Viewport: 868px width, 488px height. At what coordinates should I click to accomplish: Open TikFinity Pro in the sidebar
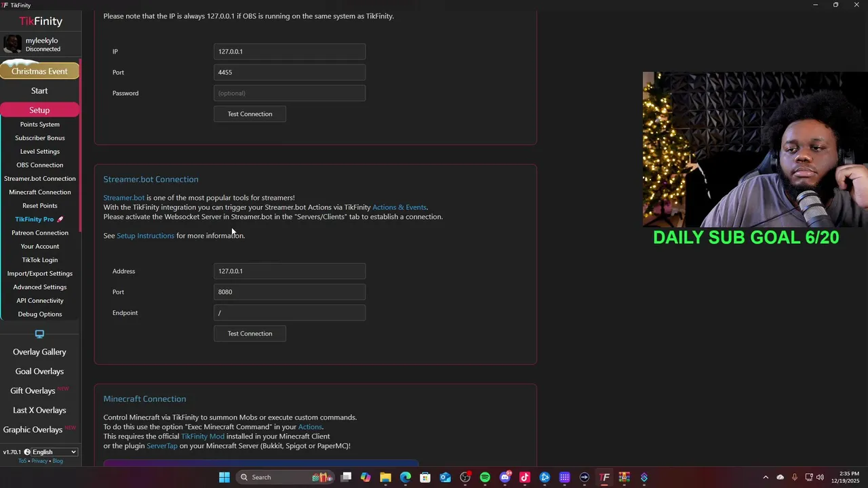coord(39,219)
